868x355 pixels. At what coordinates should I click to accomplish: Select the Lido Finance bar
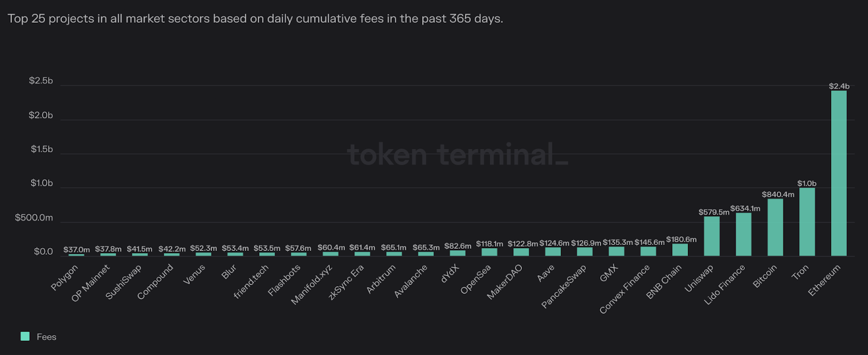(x=744, y=234)
